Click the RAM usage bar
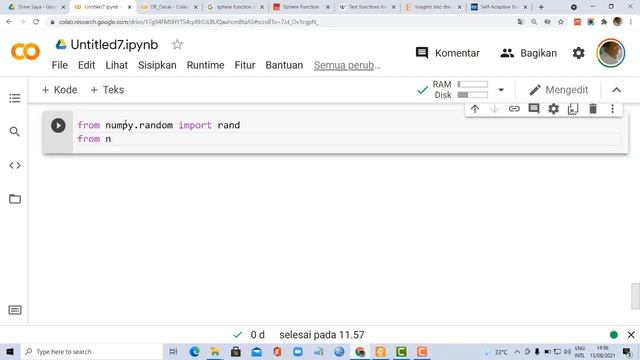This screenshot has width=640, height=360. [472, 84]
